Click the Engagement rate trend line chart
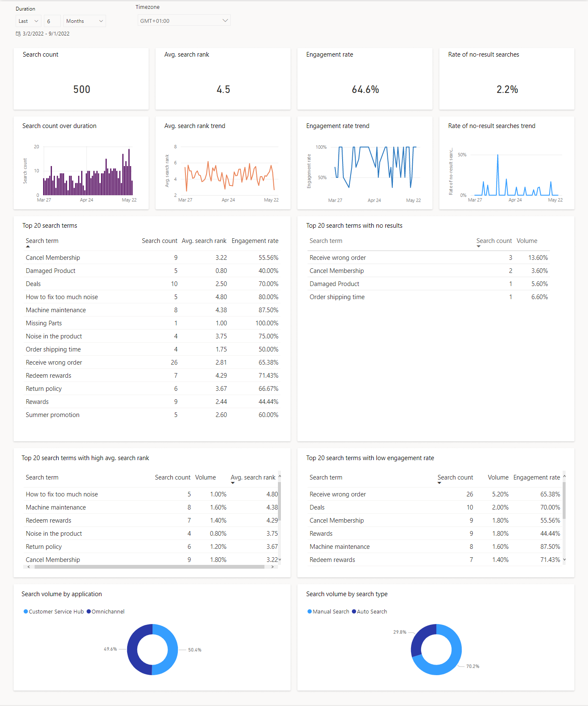588x706 pixels. tap(376, 167)
